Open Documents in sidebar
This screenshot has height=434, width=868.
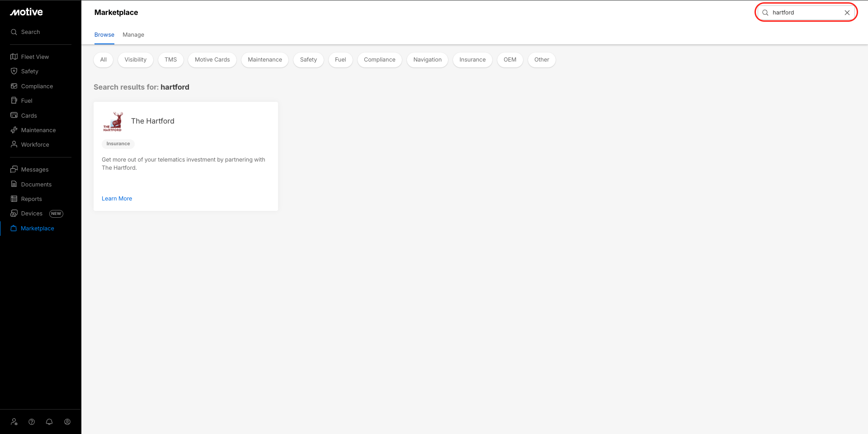[36, 184]
